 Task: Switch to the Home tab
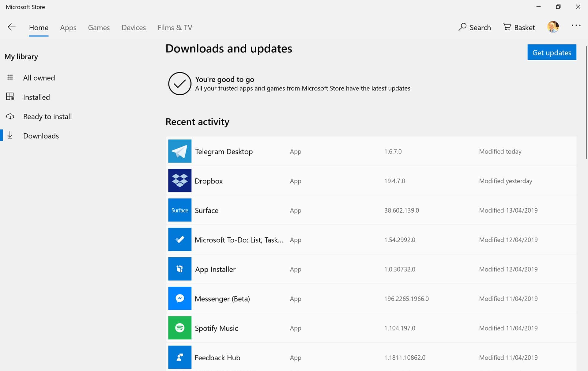[39, 28]
